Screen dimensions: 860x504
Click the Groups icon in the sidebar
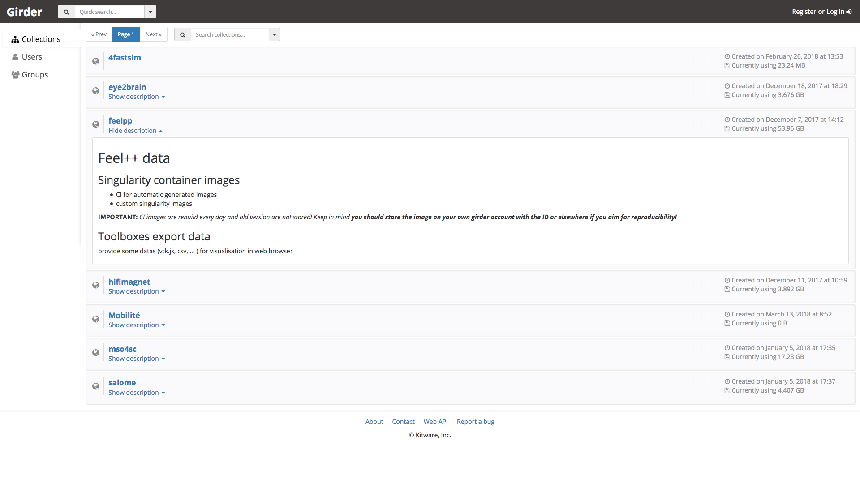[15, 74]
